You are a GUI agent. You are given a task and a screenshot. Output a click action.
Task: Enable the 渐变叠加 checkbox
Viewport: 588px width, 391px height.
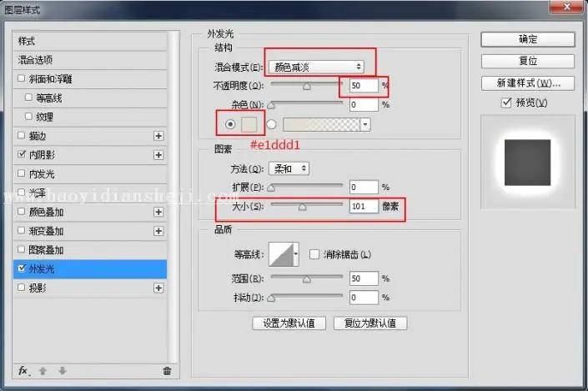22,230
